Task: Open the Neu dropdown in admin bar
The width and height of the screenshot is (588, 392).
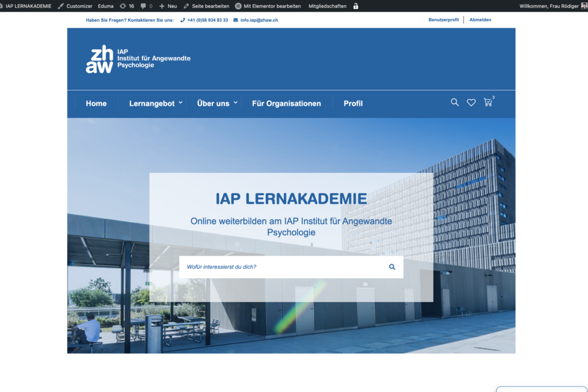Action: pos(168,6)
